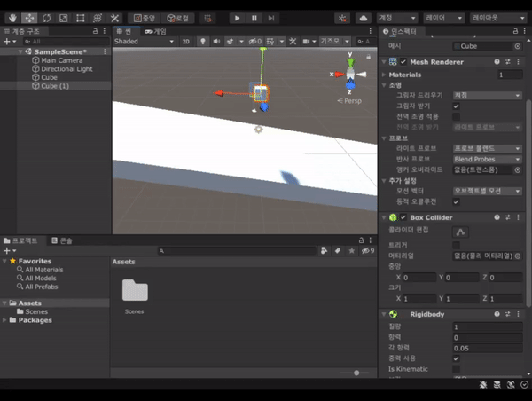
Task: Expand the Materials list
Action: pyautogui.click(x=384, y=75)
